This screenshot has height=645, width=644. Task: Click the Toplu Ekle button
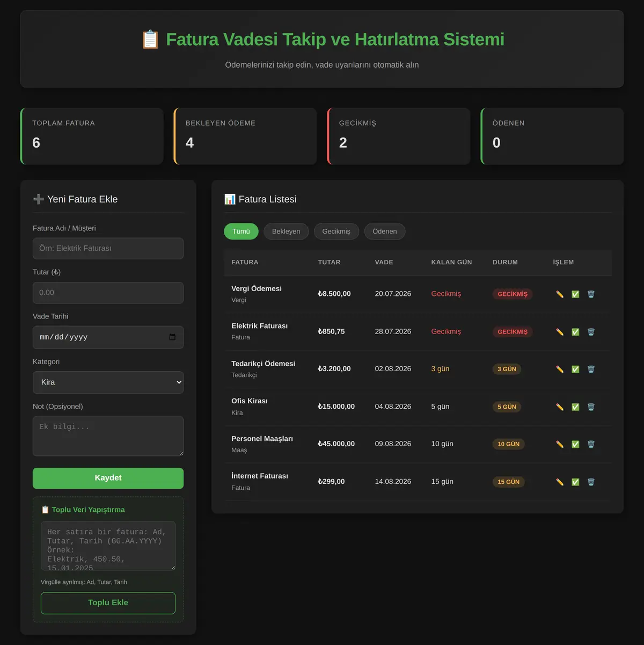click(x=108, y=603)
